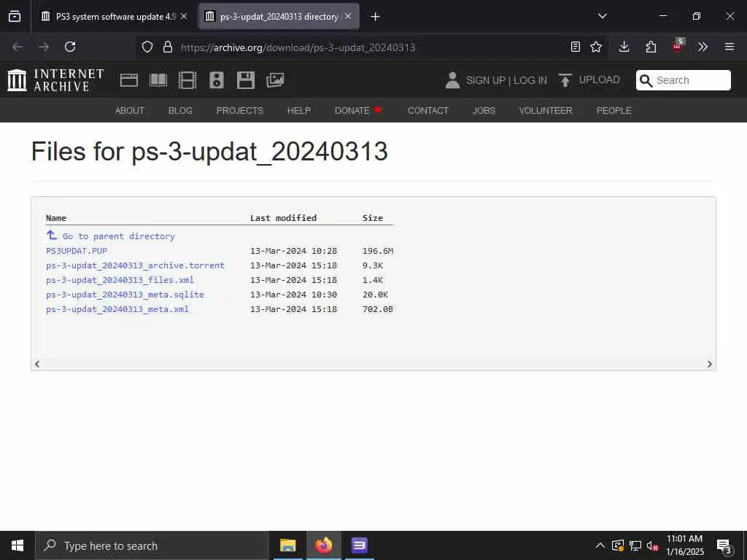The width and height of the screenshot is (747, 560).
Task: Open the Video film icon
Action: (x=187, y=80)
